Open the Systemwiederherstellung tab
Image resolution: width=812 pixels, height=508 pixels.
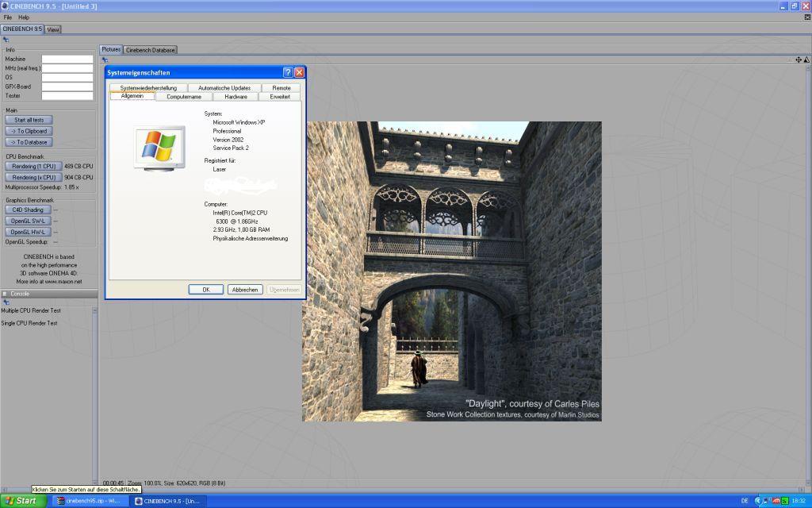[x=148, y=88]
